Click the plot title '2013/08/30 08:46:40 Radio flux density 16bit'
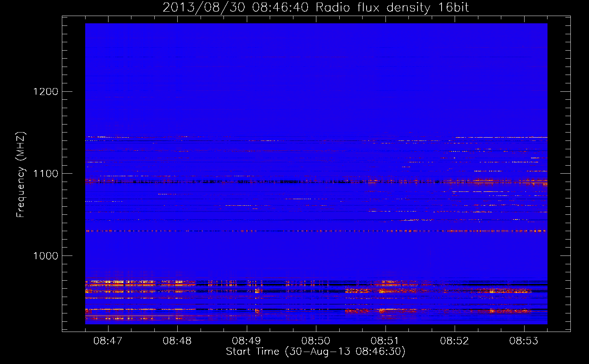Viewport: 589px width, 364px height. [x=316, y=8]
